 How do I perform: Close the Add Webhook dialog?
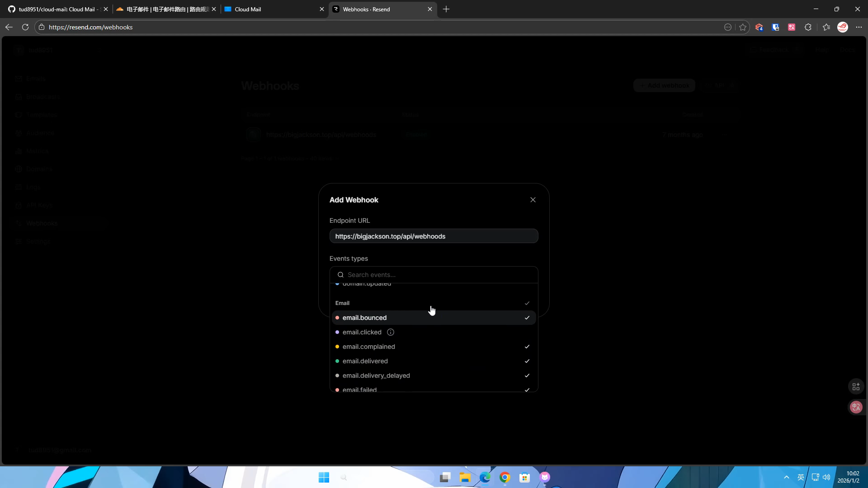[533, 200]
